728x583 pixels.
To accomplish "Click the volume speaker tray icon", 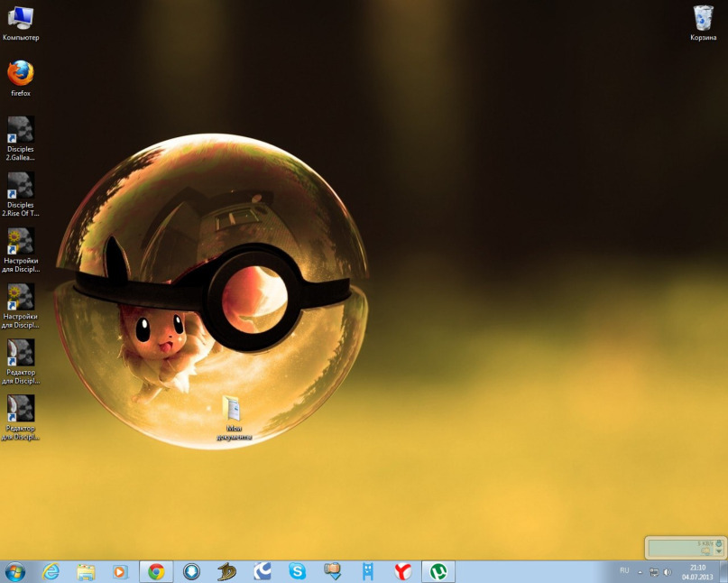I will [x=668, y=571].
